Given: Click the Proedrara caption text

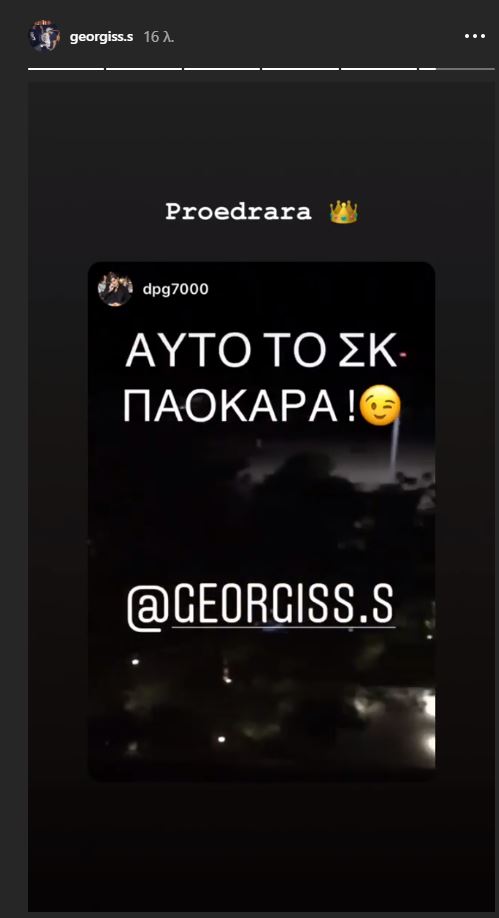Looking at the screenshot, I should 238,212.
